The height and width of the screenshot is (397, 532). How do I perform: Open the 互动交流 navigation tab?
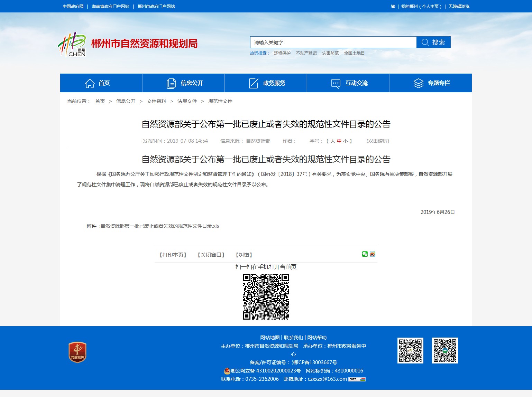coord(348,83)
